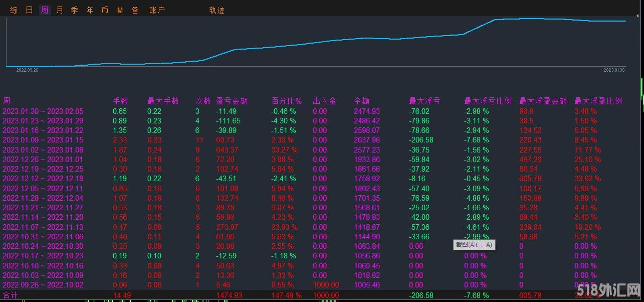The height and width of the screenshot is (302, 644).
Task: Select the 2022.11.07 ~ 2022.11.13 week row
Action: (x=43, y=227)
